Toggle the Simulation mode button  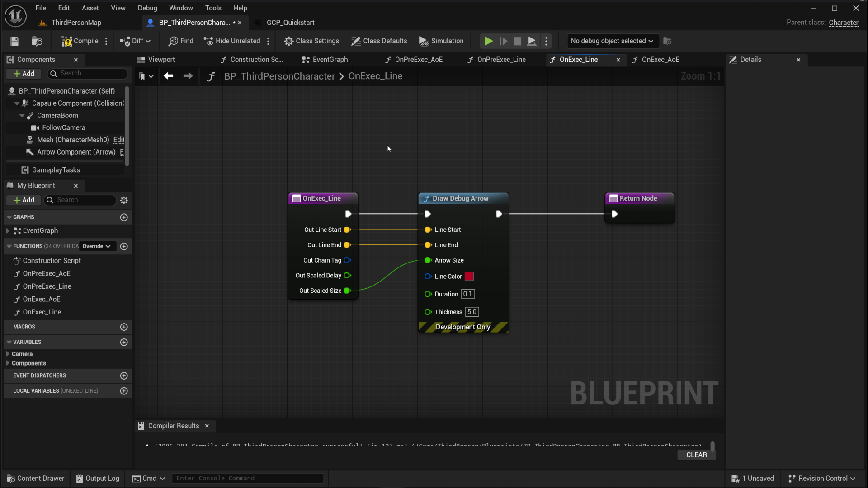coord(441,41)
